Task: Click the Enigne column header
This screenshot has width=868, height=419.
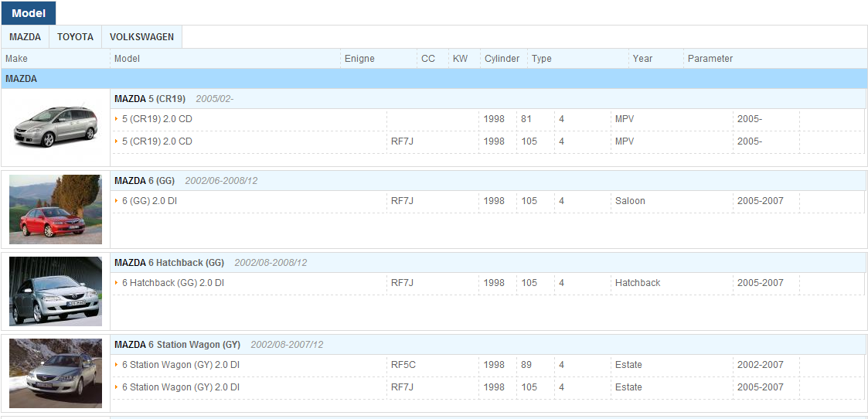Action: click(x=379, y=59)
